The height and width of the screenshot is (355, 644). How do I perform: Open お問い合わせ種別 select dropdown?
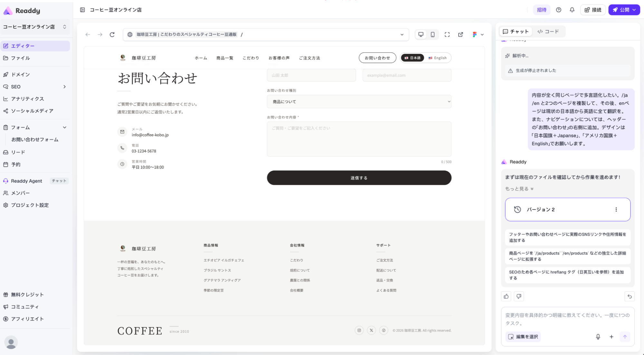pyautogui.click(x=359, y=102)
